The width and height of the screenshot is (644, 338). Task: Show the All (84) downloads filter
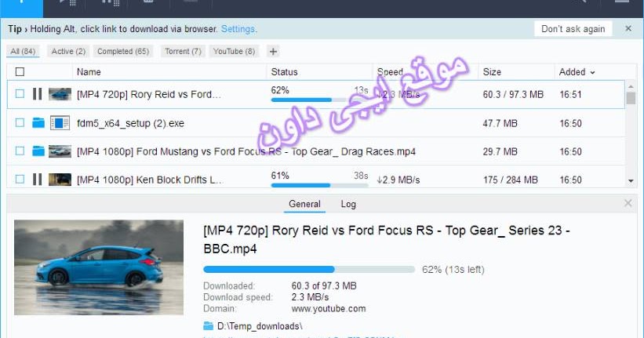point(23,51)
